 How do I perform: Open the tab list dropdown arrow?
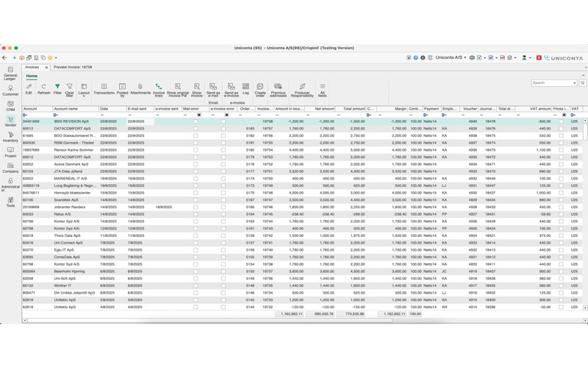585,68
